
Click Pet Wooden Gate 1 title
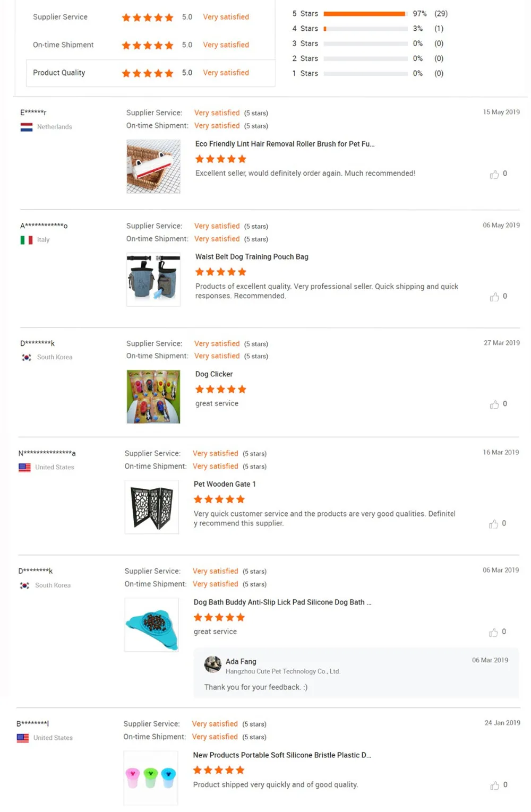click(x=225, y=484)
